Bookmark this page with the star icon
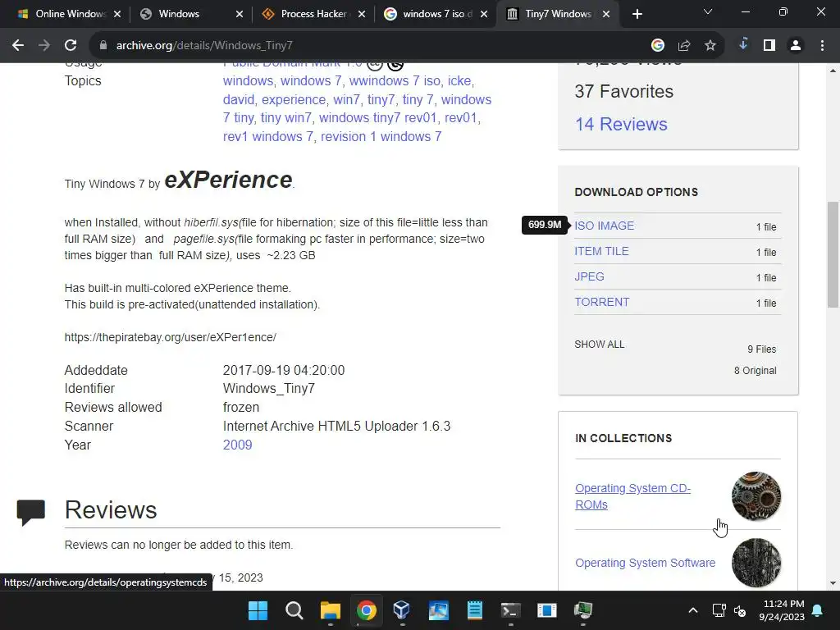The image size is (840, 630). pyautogui.click(x=710, y=46)
